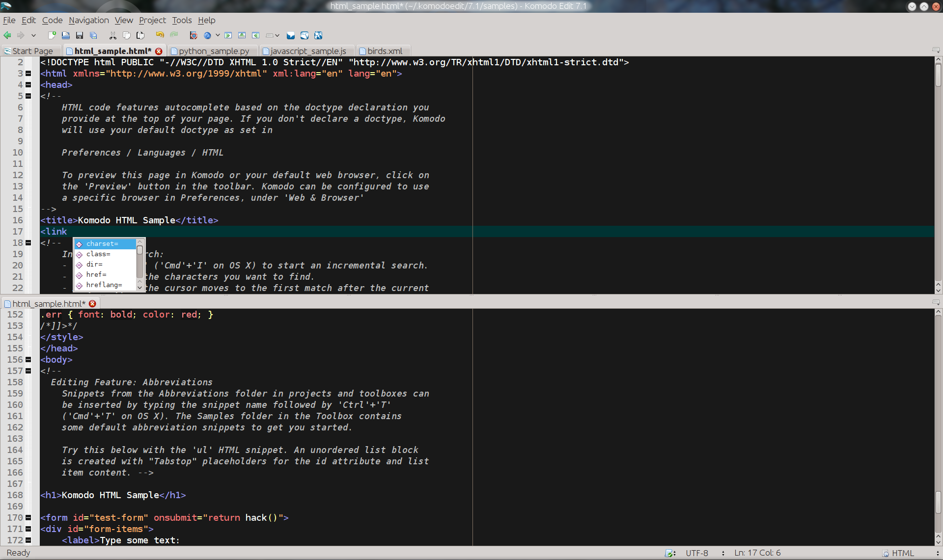Click the green Back navigation arrow

(x=7, y=35)
